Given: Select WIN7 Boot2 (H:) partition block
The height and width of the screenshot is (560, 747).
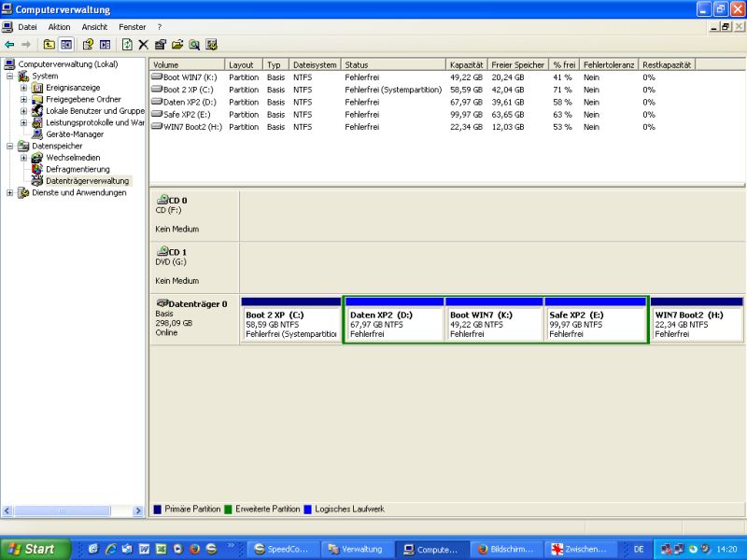Looking at the screenshot, I should point(697,319).
